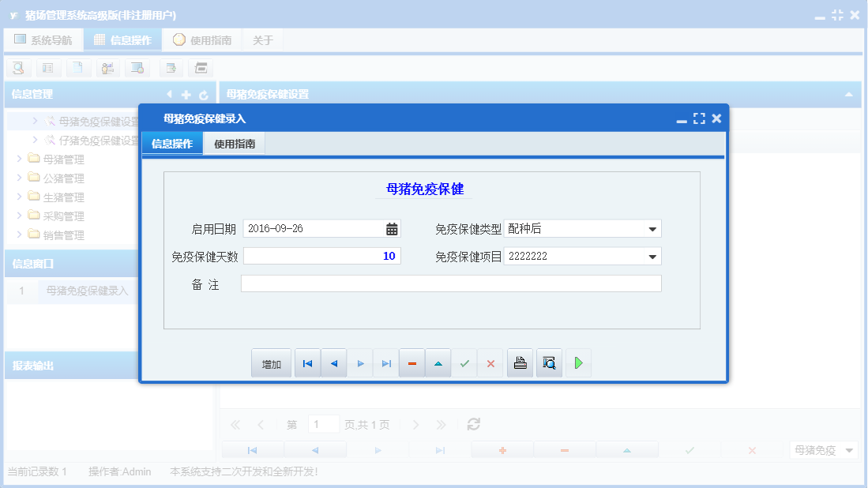Open the date picker for 启用日期
Image resolution: width=868 pixels, height=488 pixels.
[x=393, y=228]
